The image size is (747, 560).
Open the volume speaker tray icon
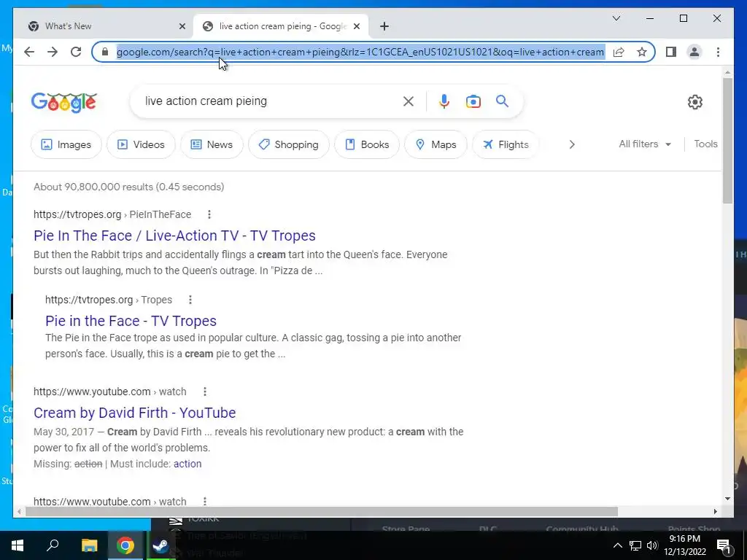[652, 545]
